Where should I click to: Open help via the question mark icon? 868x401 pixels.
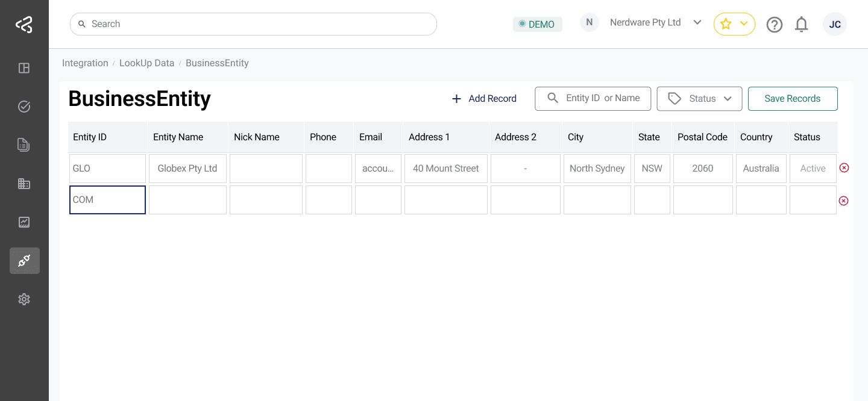pyautogui.click(x=775, y=24)
